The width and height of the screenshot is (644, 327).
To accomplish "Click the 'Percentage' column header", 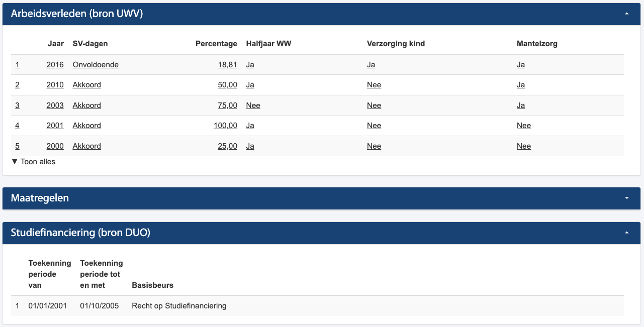I will point(216,44).
